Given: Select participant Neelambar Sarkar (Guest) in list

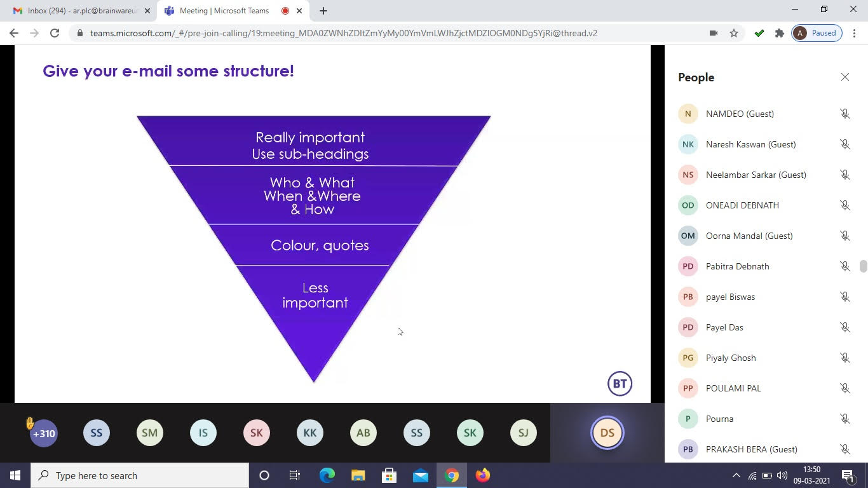Looking at the screenshot, I should pyautogui.click(x=756, y=175).
